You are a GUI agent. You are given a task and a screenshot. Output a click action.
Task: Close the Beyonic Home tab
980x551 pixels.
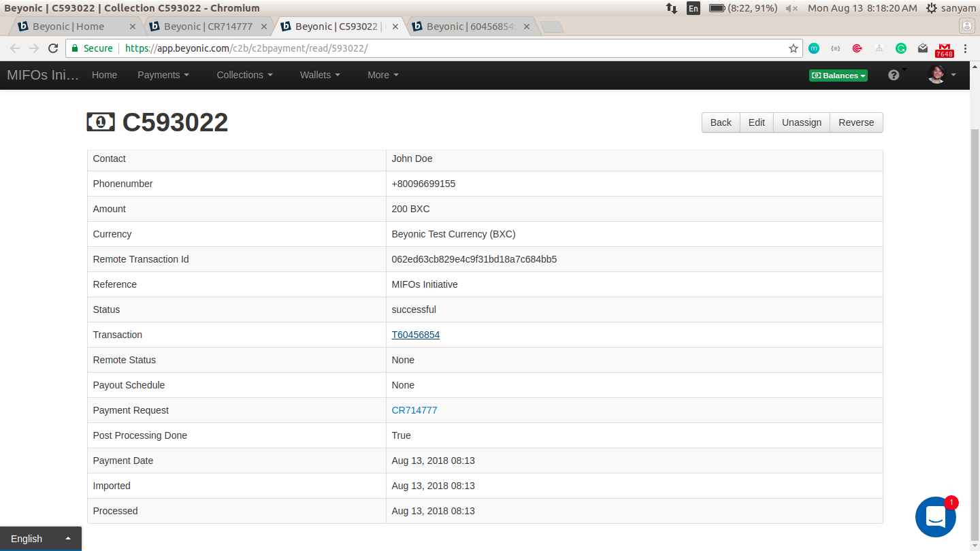(133, 27)
